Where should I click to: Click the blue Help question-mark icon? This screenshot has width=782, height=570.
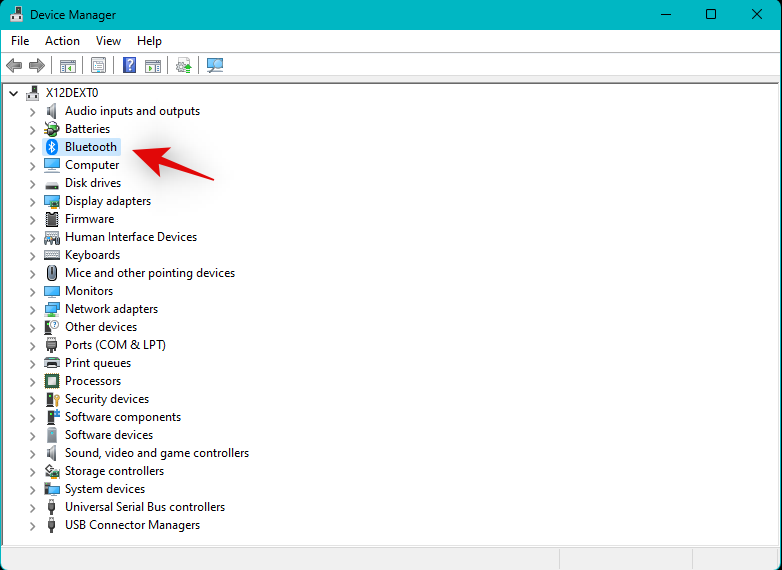[129, 65]
